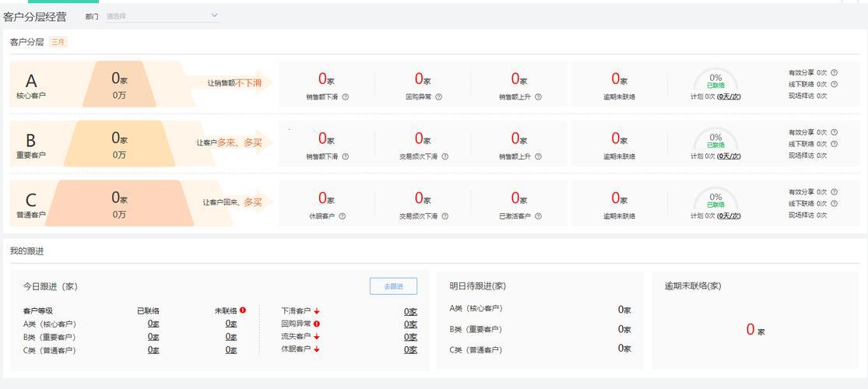The height and width of the screenshot is (389, 868).
Task: Open C类 未联络 0家 link
Action: (231, 350)
